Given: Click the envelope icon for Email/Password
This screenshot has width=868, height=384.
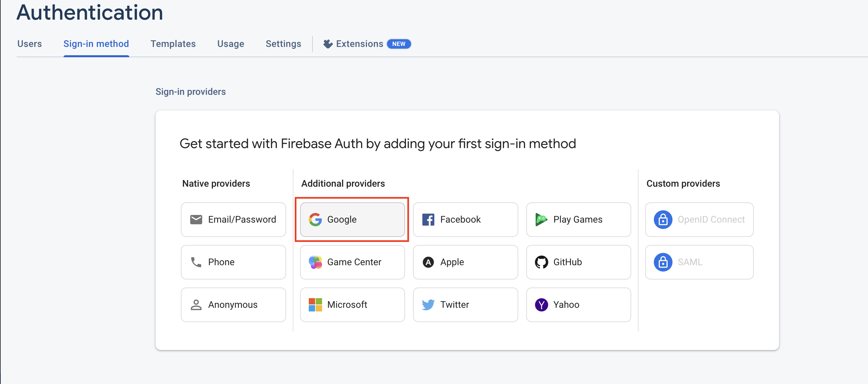Looking at the screenshot, I should (x=196, y=219).
